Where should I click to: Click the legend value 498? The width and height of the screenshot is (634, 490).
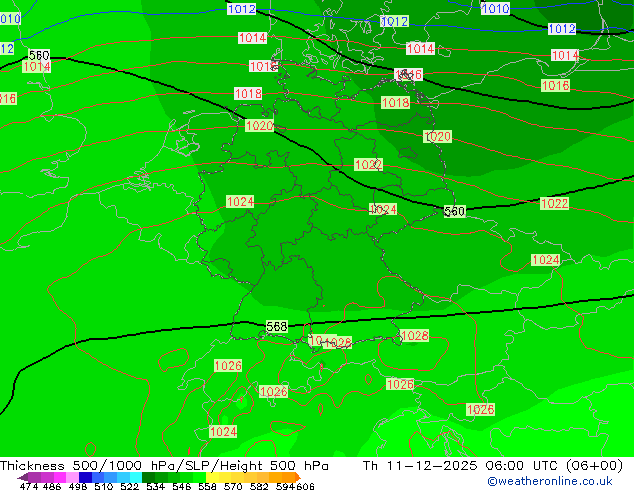[x=78, y=486]
